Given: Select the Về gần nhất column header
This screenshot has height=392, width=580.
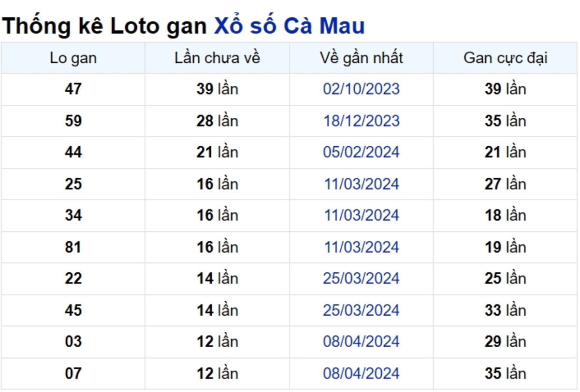Looking at the screenshot, I should (362, 58).
